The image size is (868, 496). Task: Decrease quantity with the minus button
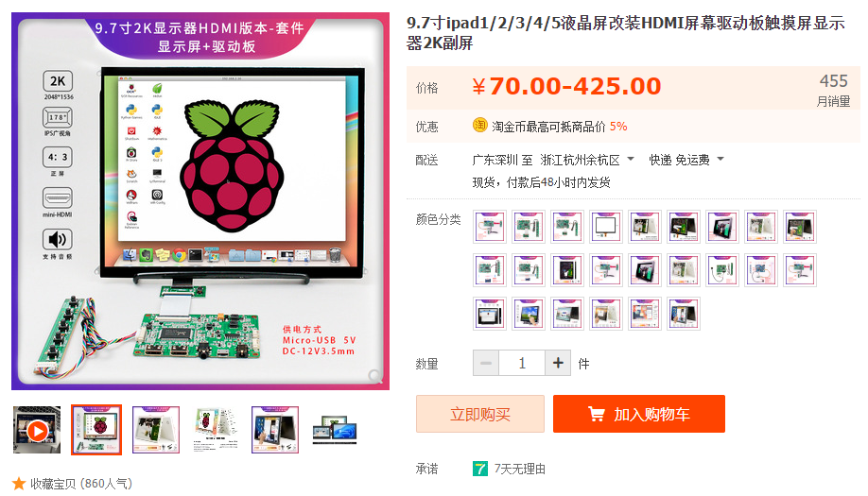tap(486, 364)
